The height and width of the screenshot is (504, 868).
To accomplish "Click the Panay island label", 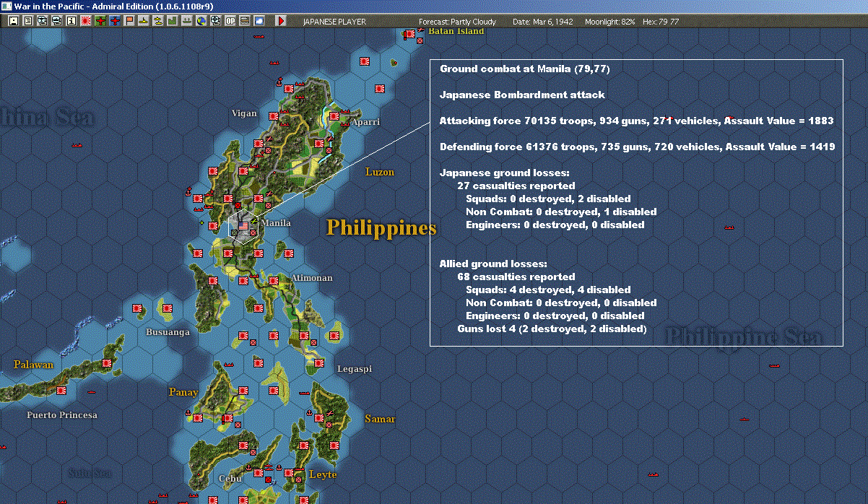I will (183, 392).
